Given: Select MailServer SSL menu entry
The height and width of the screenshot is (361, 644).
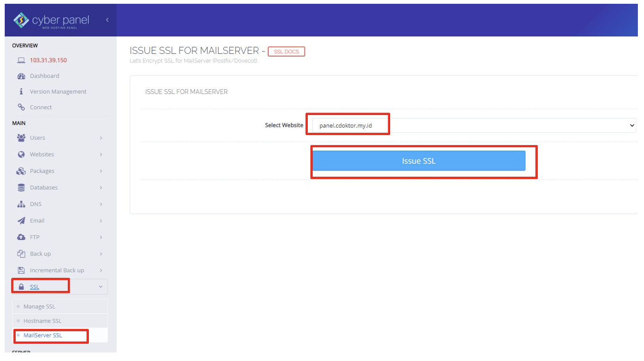Looking at the screenshot, I should (x=43, y=335).
